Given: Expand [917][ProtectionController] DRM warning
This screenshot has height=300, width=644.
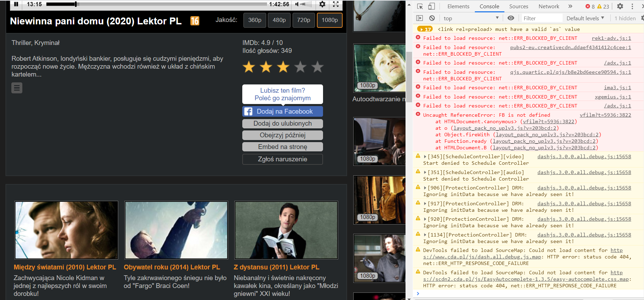Looking at the screenshot, I should click(425, 204).
